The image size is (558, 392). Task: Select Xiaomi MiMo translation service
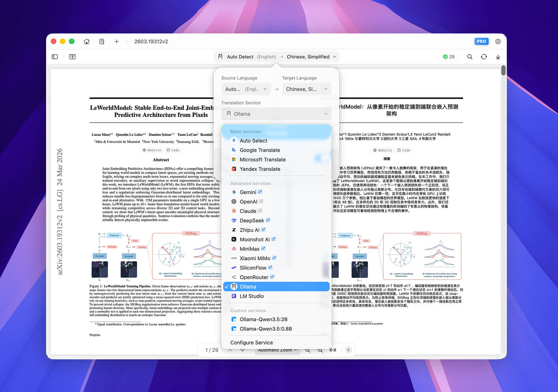pos(276,258)
